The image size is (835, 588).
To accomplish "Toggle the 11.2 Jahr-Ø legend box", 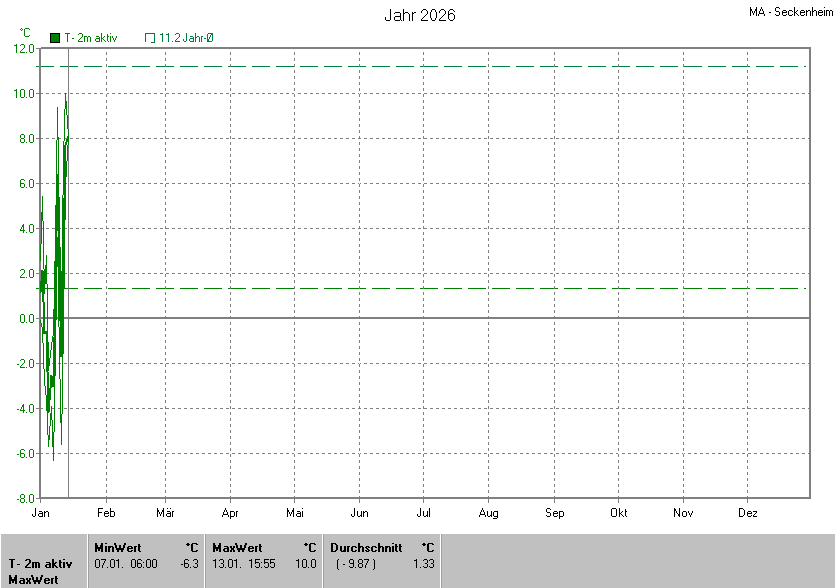I will [x=150, y=38].
